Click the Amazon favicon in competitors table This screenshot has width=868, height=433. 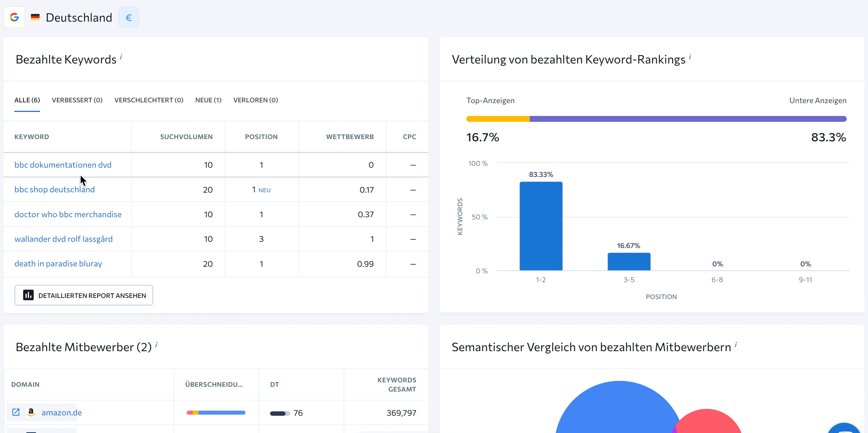[x=31, y=412]
